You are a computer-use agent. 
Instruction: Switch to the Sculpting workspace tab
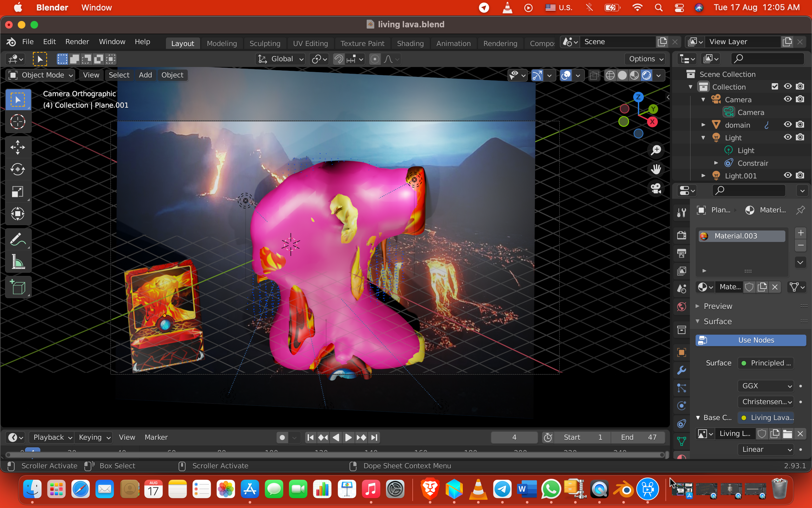[x=265, y=43]
